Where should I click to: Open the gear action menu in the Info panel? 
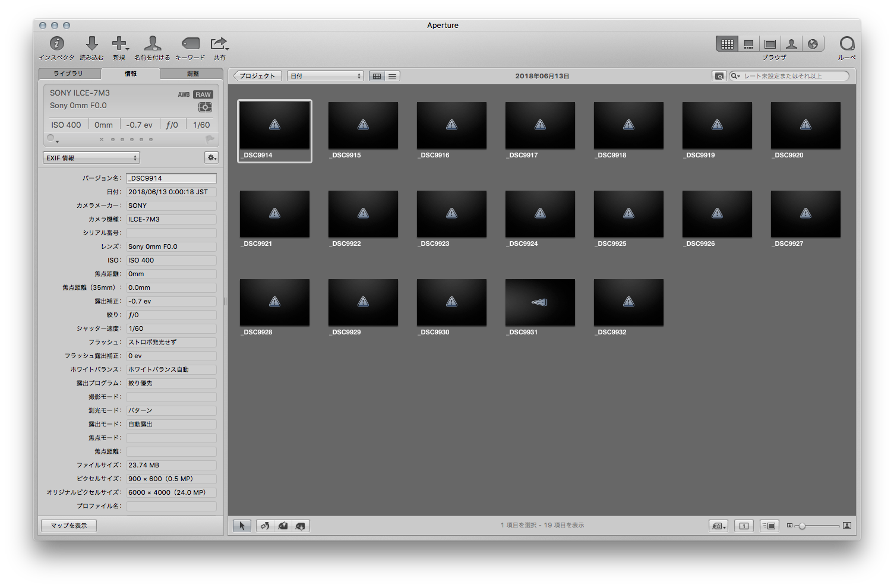[x=211, y=157]
